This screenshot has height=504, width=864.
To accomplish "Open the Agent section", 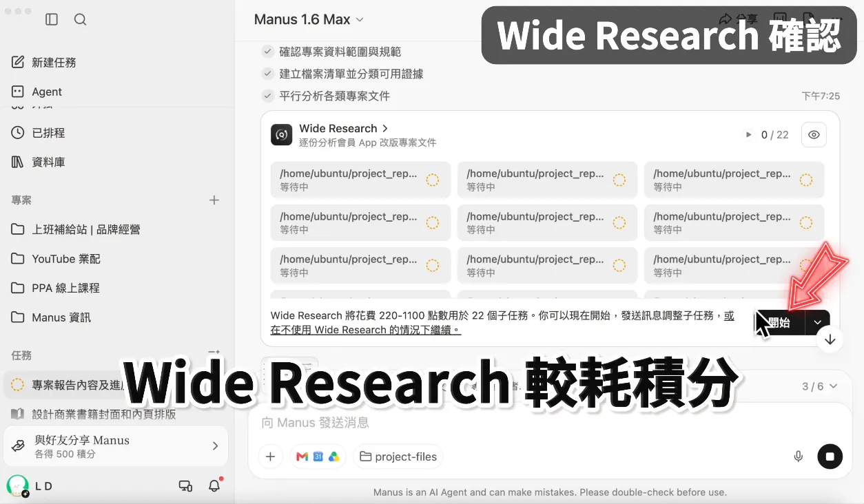I will (37, 92).
